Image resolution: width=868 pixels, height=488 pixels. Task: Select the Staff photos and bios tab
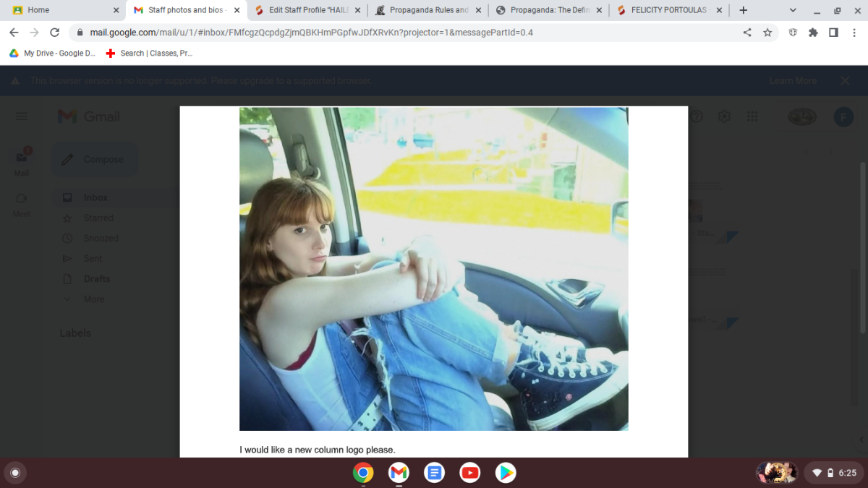coord(186,10)
